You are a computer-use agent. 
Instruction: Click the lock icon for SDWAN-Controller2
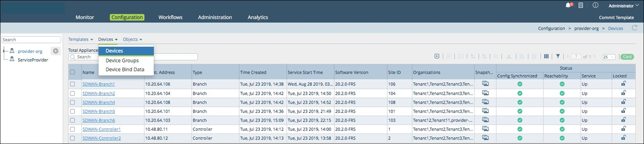pyautogui.click(x=623, y=138)
